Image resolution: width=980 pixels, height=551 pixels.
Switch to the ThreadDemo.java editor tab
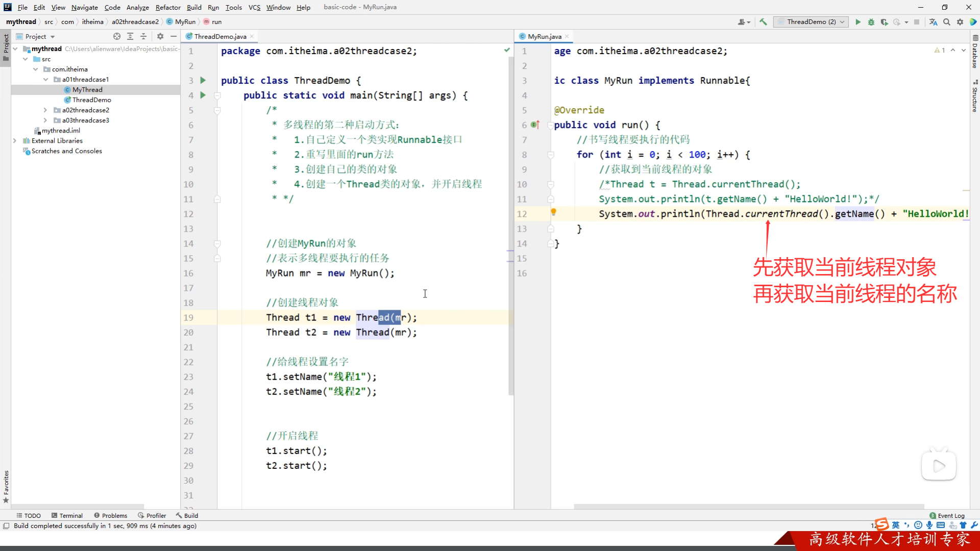click(220, 36)
